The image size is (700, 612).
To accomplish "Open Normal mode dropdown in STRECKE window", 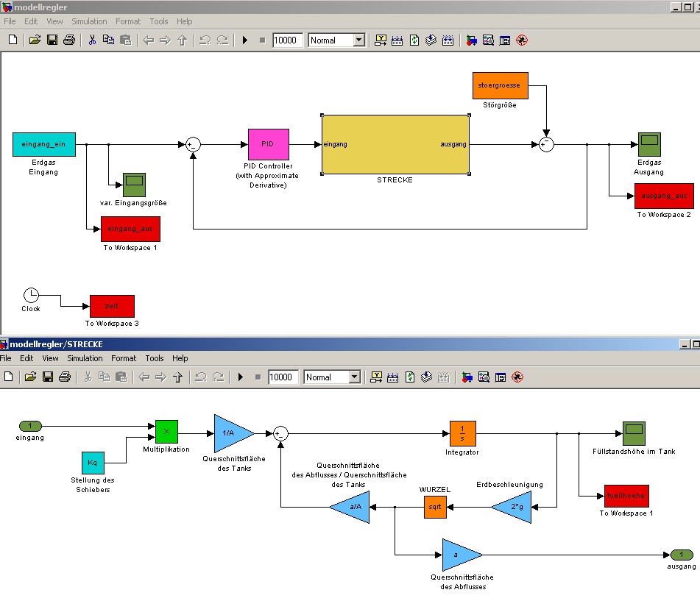I will pyautogui.click(x=355, y=377).
